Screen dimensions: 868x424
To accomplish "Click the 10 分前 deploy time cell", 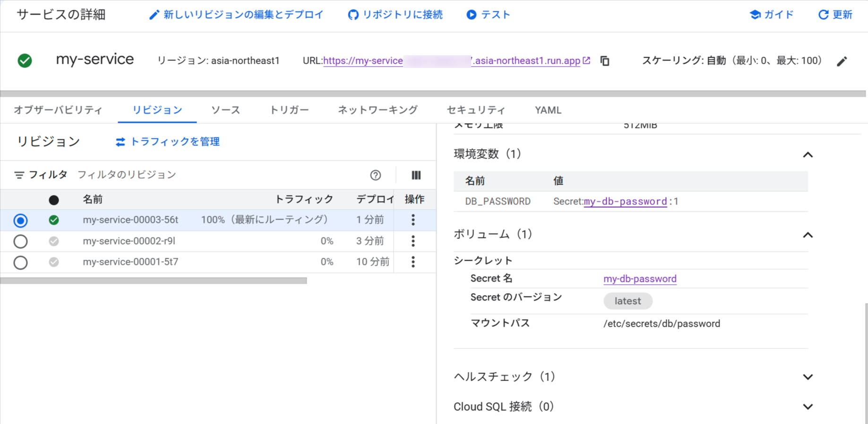I will [372, 262].
